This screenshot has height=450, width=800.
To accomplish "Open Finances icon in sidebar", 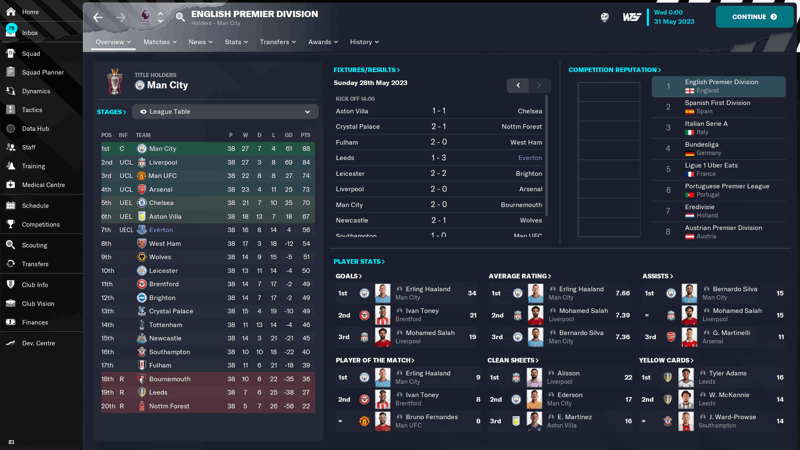I will 11,322.
